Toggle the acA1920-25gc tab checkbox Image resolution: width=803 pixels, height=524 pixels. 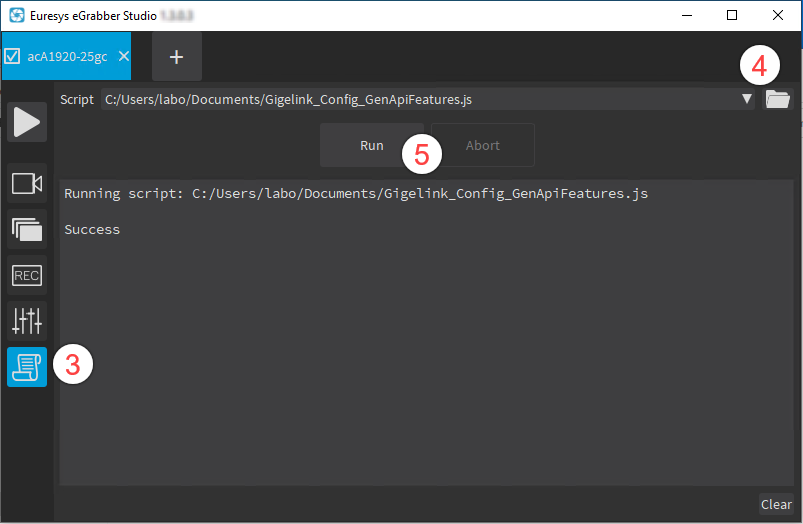click(x=13, y=56)
